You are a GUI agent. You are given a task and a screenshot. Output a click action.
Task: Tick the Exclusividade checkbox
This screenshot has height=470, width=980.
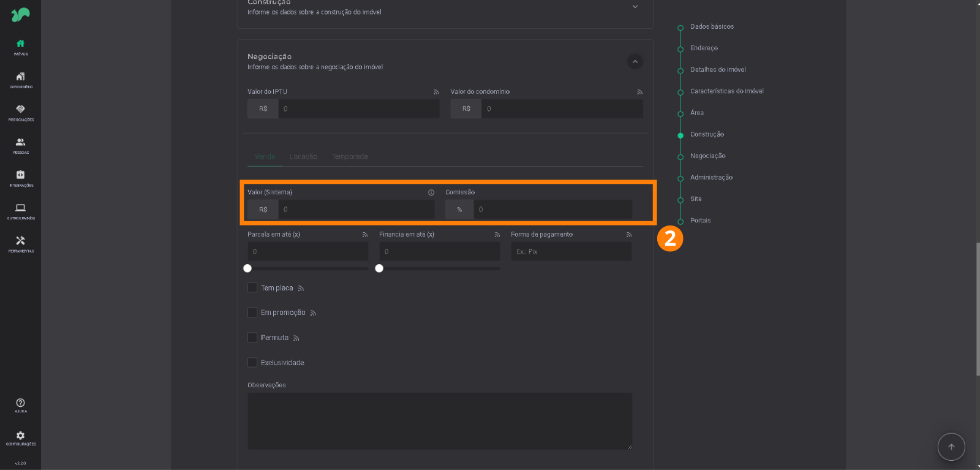[252, 363]
